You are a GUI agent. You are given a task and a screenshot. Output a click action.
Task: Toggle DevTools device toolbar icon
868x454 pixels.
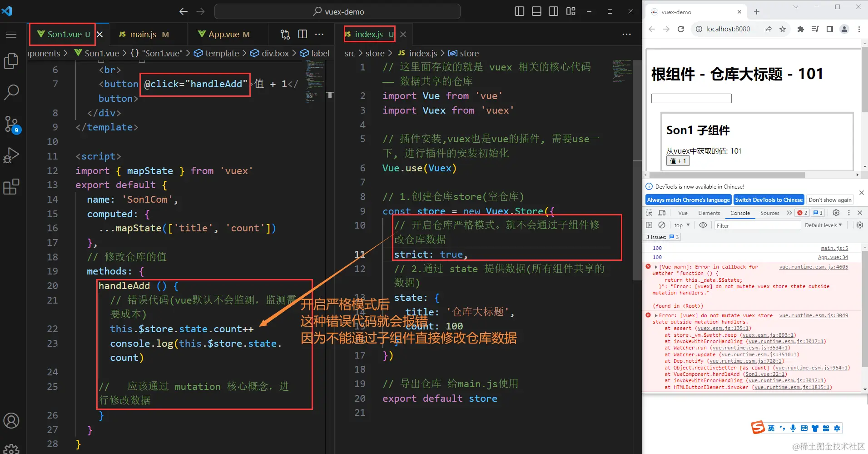[x=662, y=213]
